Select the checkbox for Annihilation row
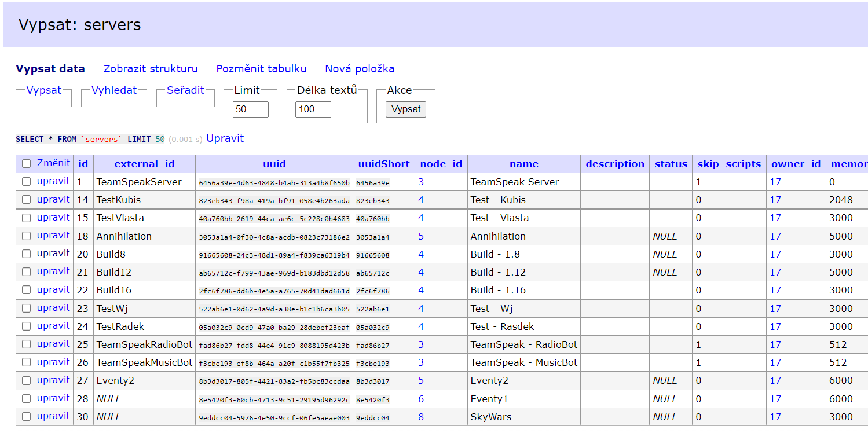868x433 pixels. tap(26, 236)
